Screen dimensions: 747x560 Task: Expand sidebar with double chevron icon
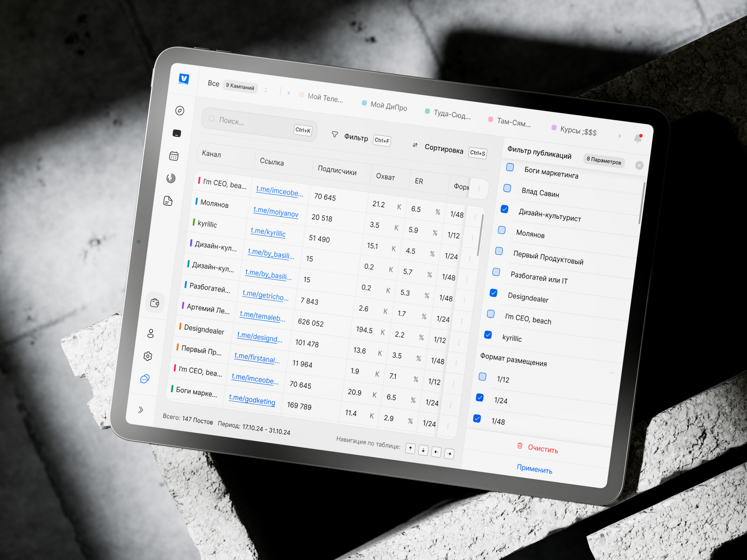click(x=141, y=410)
